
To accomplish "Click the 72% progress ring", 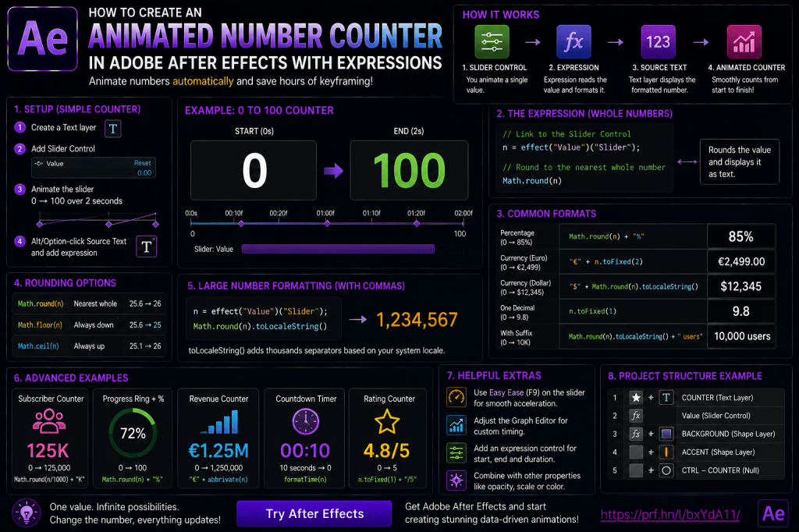I will [133, 433].
